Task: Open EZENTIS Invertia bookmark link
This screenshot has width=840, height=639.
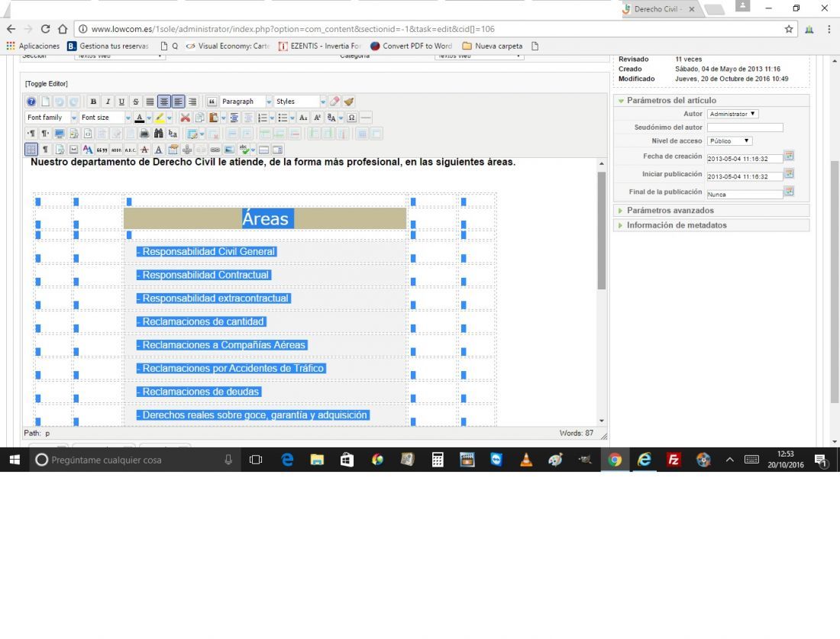Action: [x=320, y=46]
